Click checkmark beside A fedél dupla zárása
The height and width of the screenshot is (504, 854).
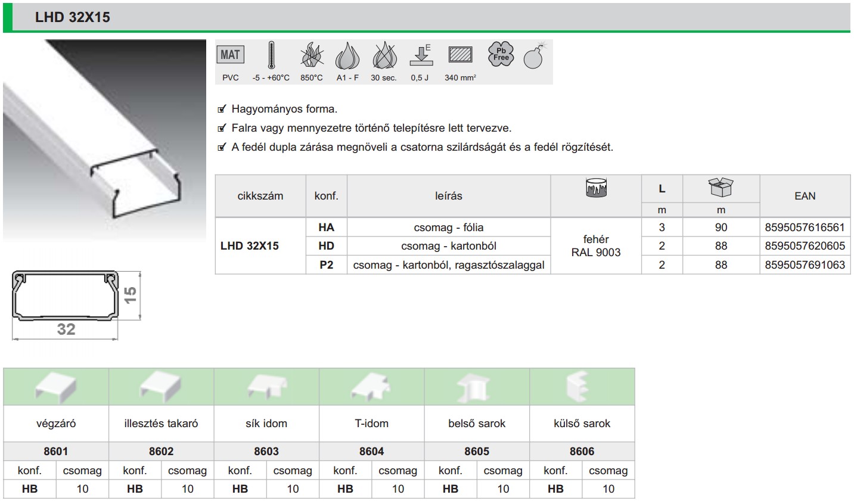tap(222, 147)
